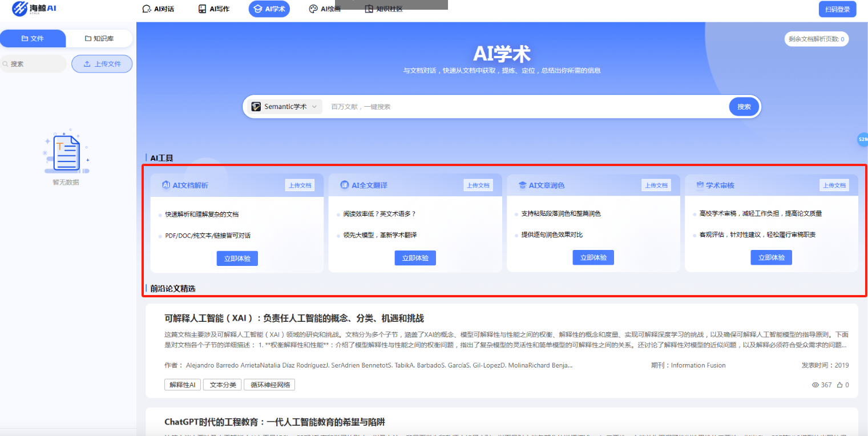The height and width of the screenshot is (436, 868).
Task: Open AI绘画 with the palette icon
Action: click(313, 9)
